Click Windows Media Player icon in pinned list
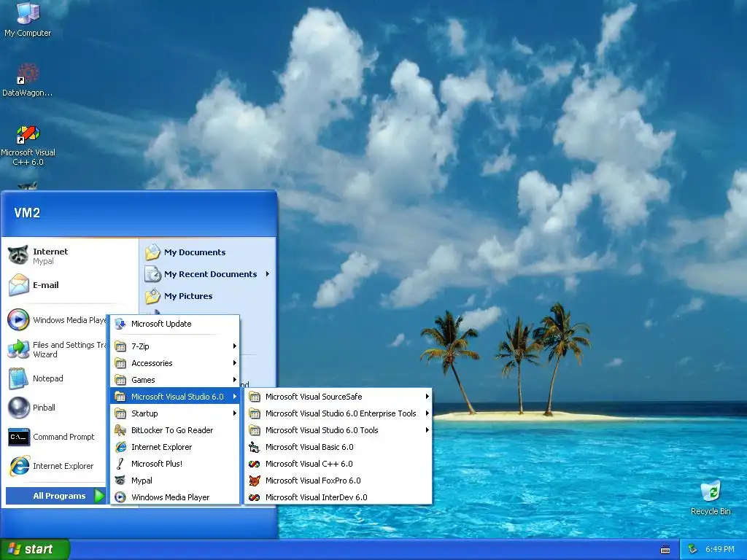Screen dimensions: 747x560 (x=18, y=319)
